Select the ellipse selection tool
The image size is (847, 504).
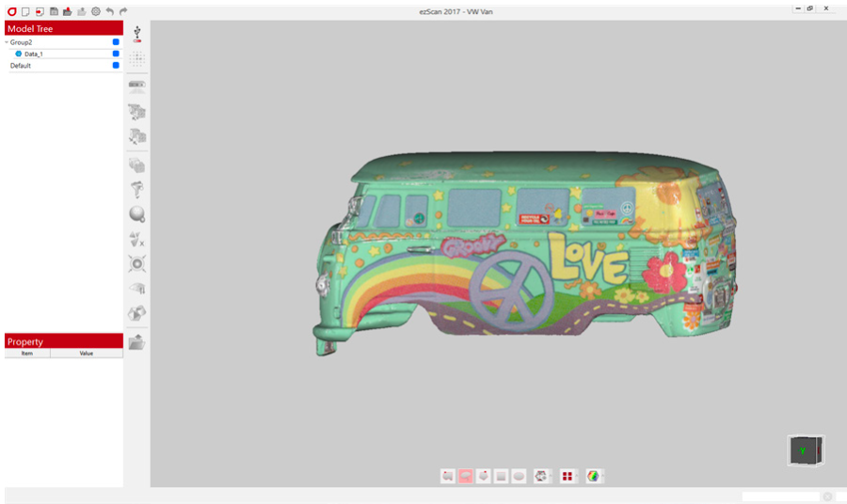[x=519, y=476]
